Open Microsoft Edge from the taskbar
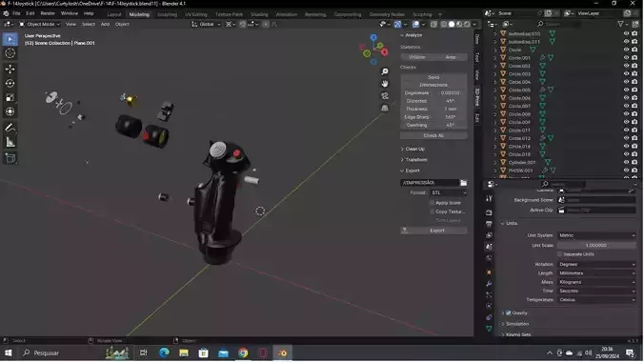The width and height of the screenshot is (644, 362). [164, 353]
